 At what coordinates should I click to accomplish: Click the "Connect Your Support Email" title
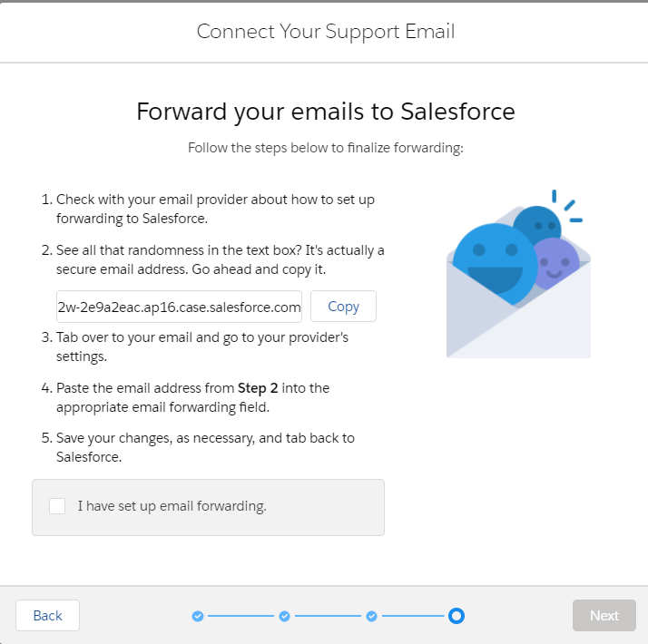tap(325, 32)
